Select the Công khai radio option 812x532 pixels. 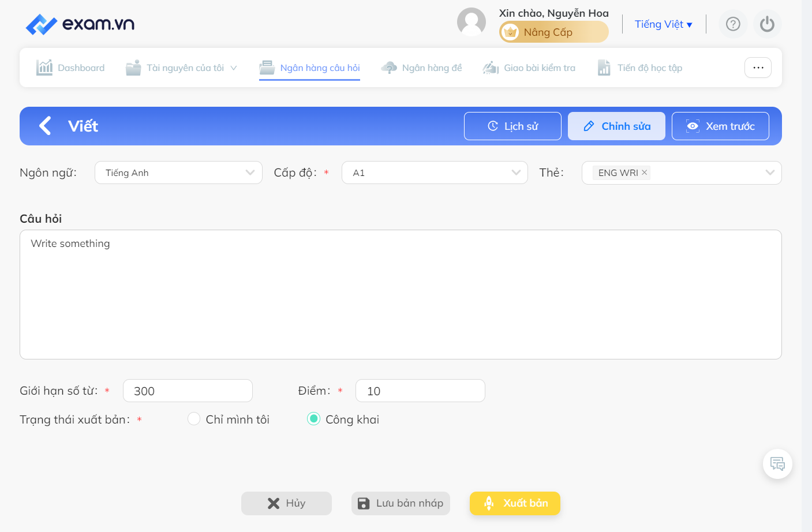pyautogui.click(x=313, y=419)
